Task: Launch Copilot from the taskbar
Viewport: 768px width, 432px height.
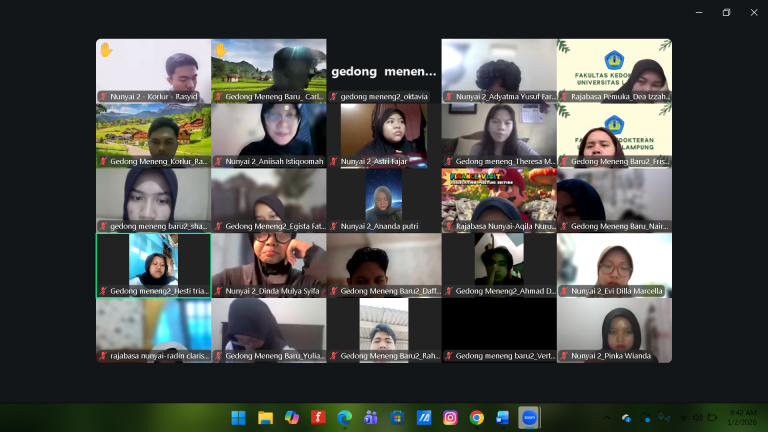Action: tap(291, 418)
